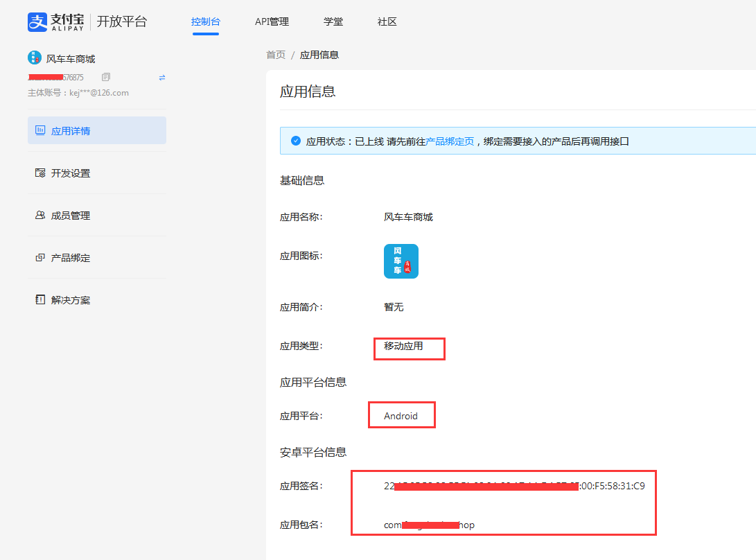Viewport: 756px width, 560px height.
Task: Click the 应用信息 breadcrumb label
Action: 319,54
